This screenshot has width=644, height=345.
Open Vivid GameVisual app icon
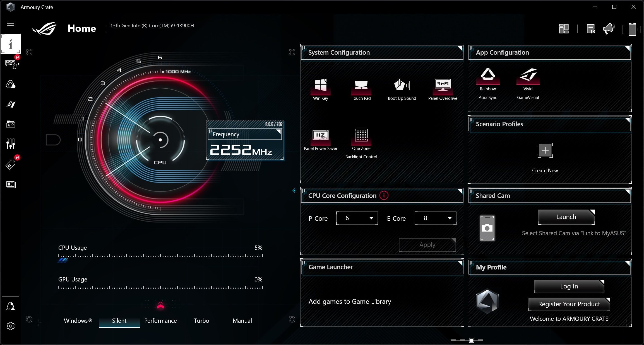[x=528, y=76]
